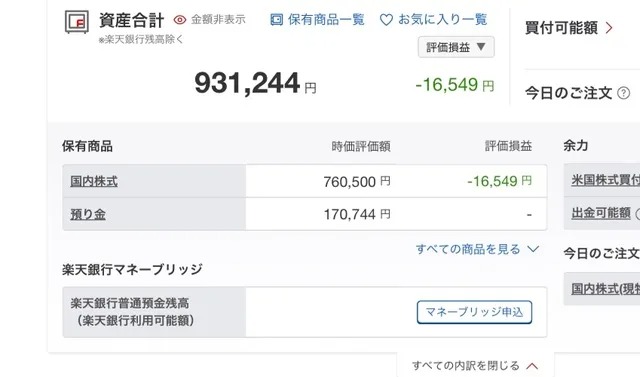This screenshot has width=640, height=377.
Task: Expand すべての商品を見る
Action: click(477, 249)
